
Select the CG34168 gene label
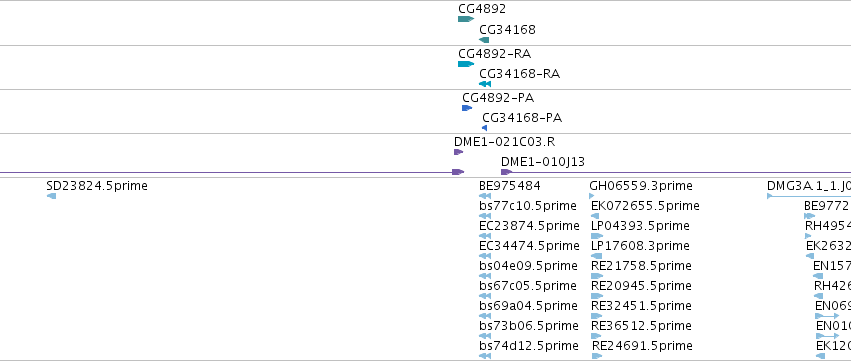pyautogui.click(x=507, y=29)
